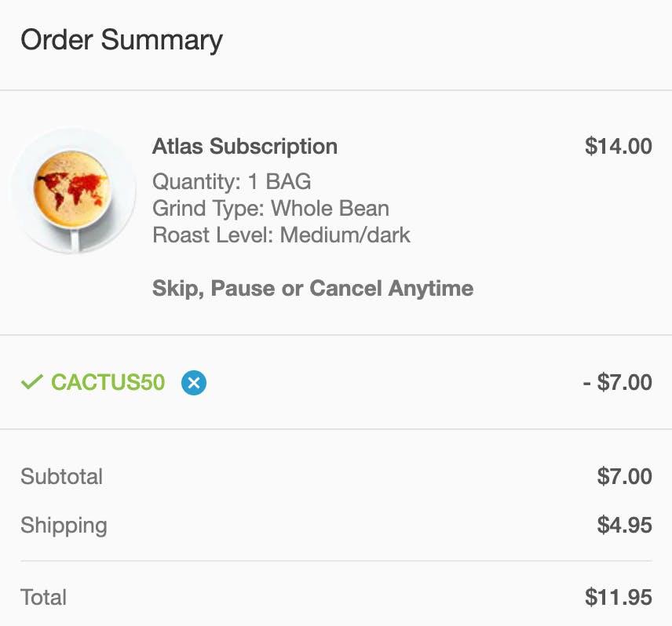Image resolution: width=672 pixels, height=626 pixels.
Task: Click Skip, Pause or Cancel Anytime text
Action: point(312,288)
